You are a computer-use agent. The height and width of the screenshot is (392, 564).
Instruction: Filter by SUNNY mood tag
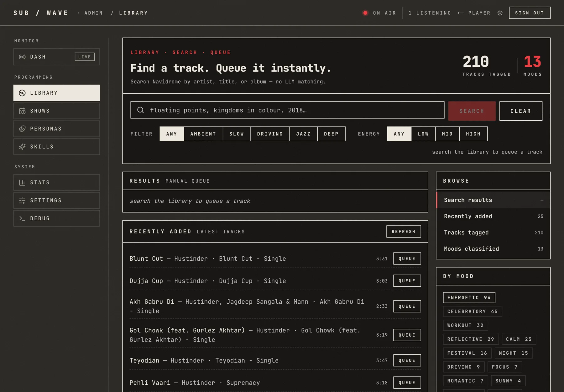(508, 381)
